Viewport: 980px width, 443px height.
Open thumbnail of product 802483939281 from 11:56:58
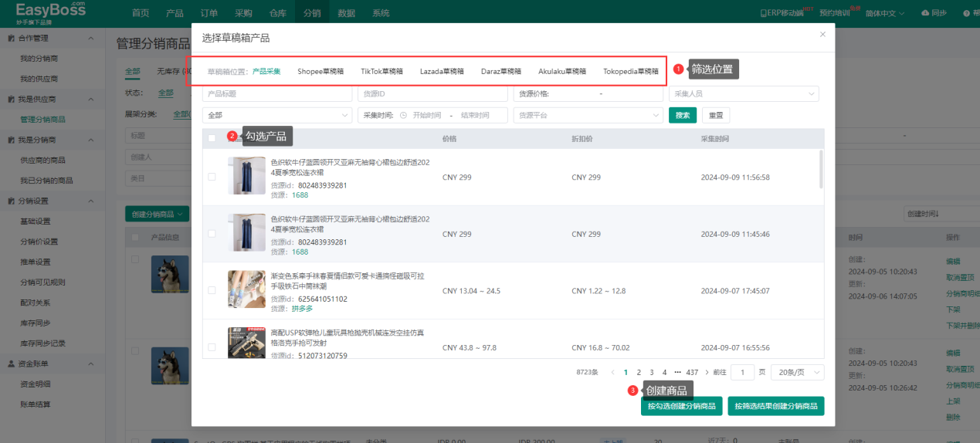pos(246,176)
